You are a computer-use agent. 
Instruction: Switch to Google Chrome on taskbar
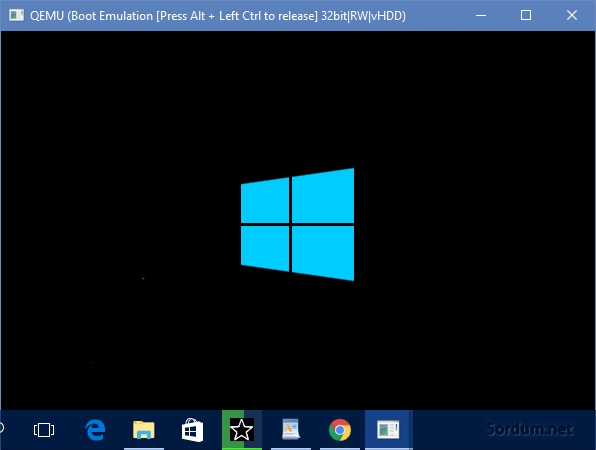coord(340,430)
